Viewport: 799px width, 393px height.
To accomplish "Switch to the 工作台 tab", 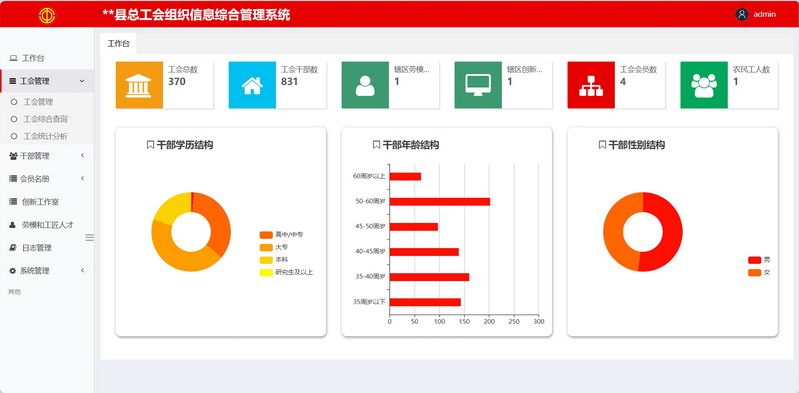I will (118, 44).
